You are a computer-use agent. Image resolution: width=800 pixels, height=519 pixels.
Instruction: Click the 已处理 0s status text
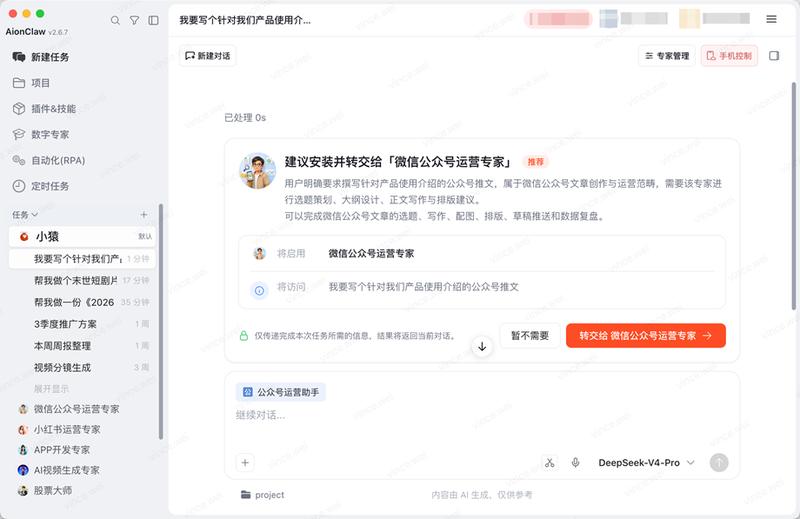pyautogui.click(x=245, y=118)
